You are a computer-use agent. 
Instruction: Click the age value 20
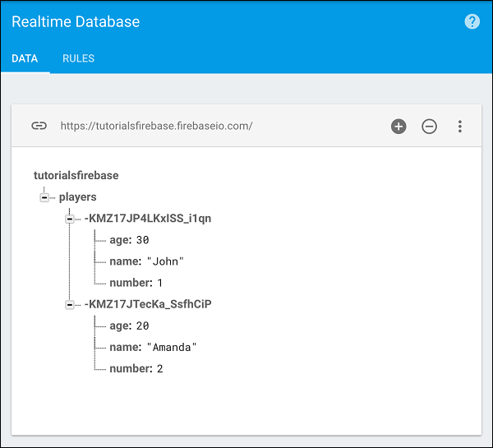point(143,326)
